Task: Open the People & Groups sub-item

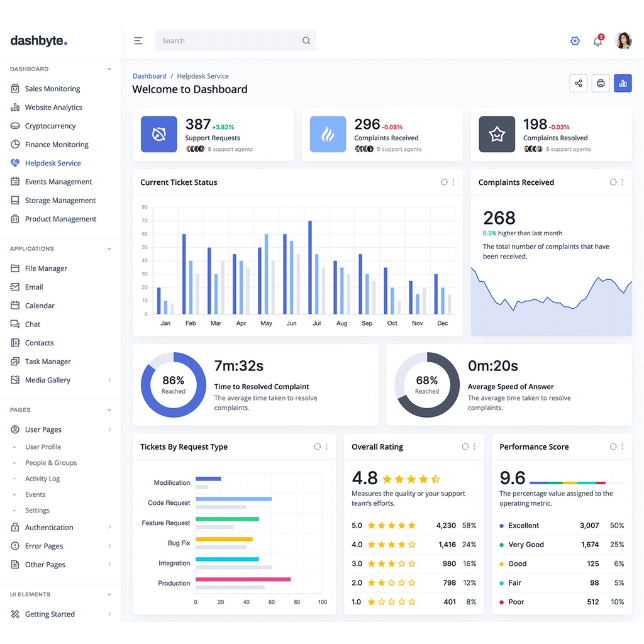Action: 51,462
